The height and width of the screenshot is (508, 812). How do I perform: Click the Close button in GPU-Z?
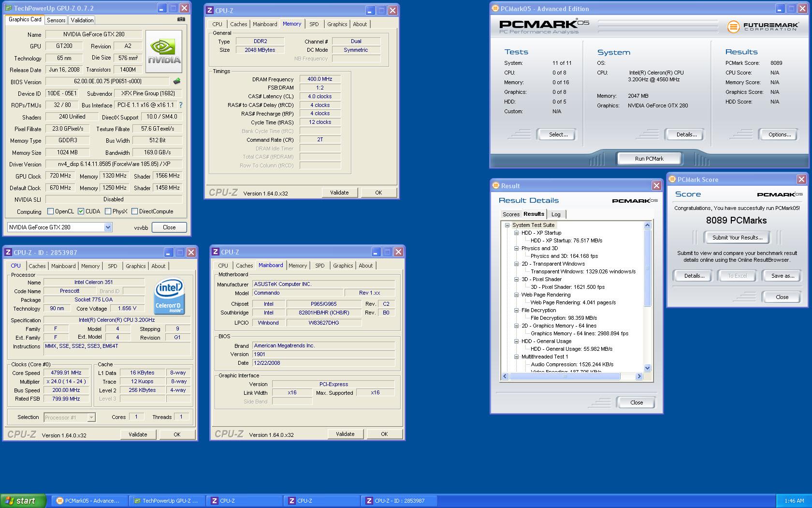[169, 227]
